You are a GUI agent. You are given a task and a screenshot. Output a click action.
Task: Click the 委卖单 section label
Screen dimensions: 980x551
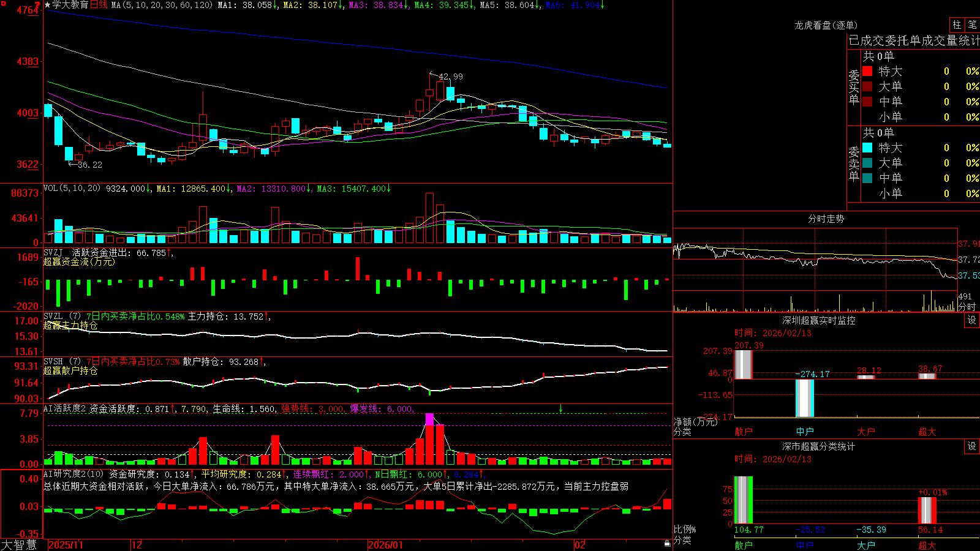click(x=854, y=164)
